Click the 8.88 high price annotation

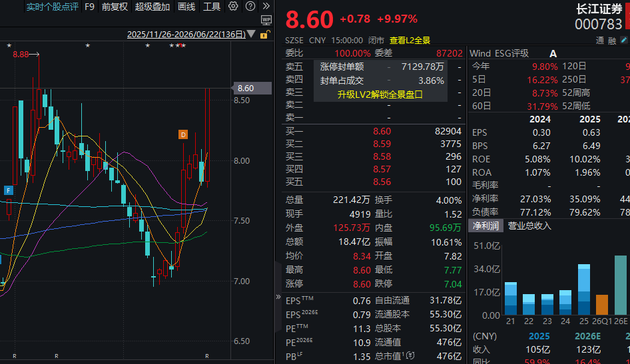(21, 54)
